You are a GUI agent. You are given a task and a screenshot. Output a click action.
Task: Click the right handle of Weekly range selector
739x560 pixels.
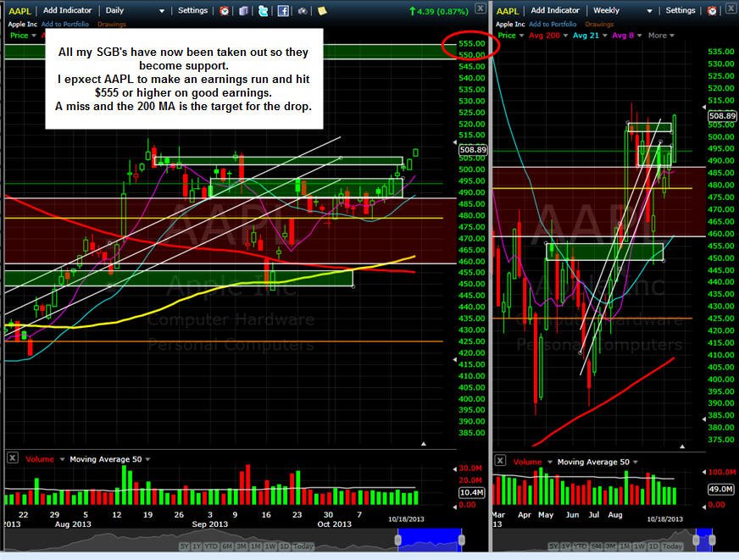pos(711,540)
